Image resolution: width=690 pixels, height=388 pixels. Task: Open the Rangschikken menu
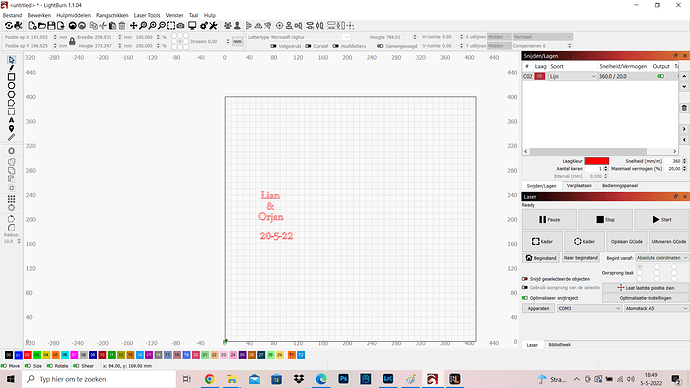click(x=112, y=15)
